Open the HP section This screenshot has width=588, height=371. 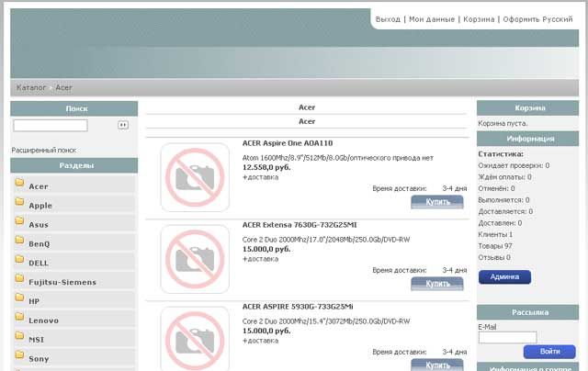click(x=34, y=301)
